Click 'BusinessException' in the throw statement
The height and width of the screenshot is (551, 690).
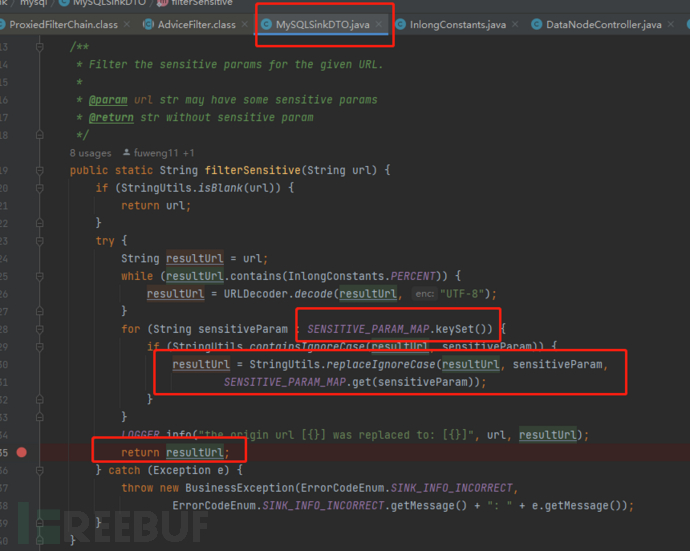[x=239, y=488]
